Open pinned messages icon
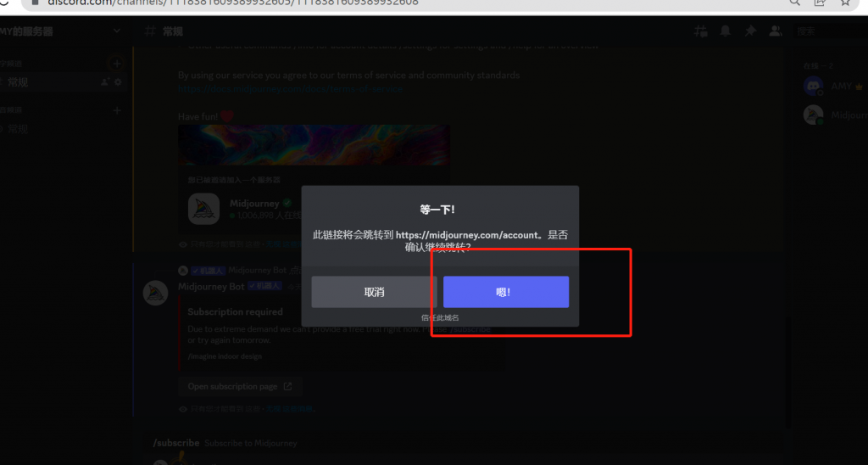868x465 pixels. pos(750,31)
